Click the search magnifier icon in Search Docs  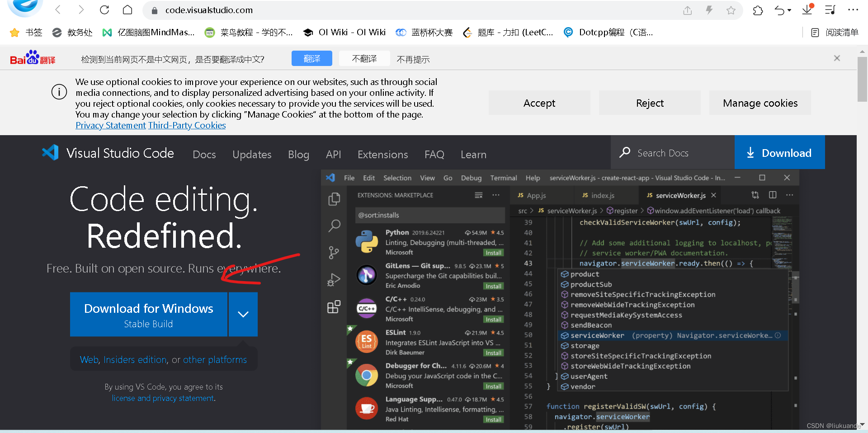click(625, 152)
